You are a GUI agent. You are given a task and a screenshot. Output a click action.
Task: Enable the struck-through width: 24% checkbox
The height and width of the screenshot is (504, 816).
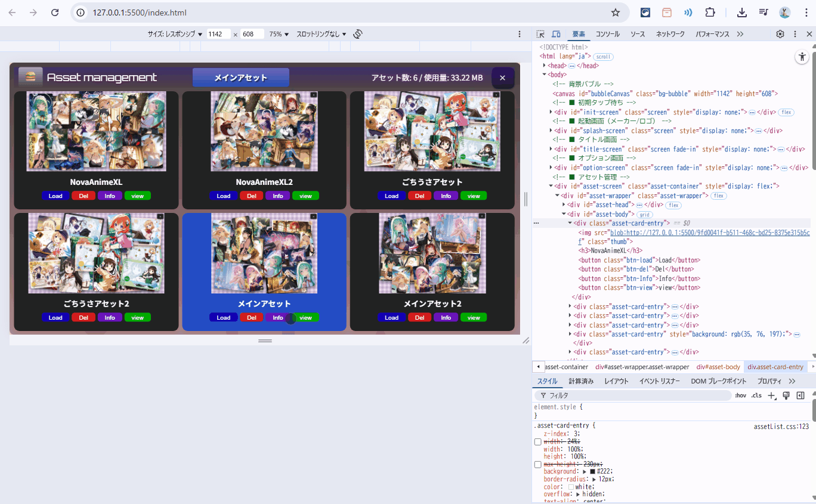coord(538,442)
